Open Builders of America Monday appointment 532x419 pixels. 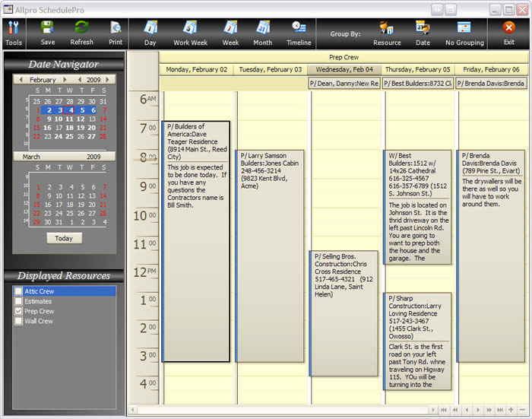pos(196,241)
